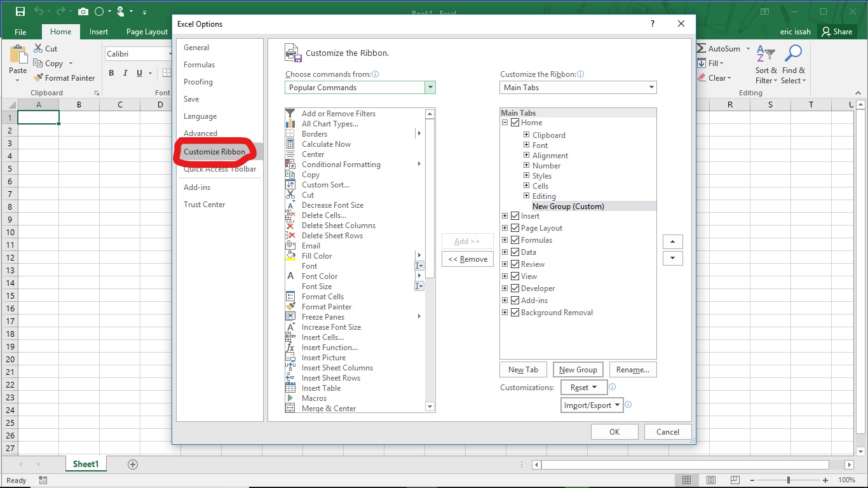Open Find & Select magnifier in the ribbon

pyautogui.click(x=793, y=65)
